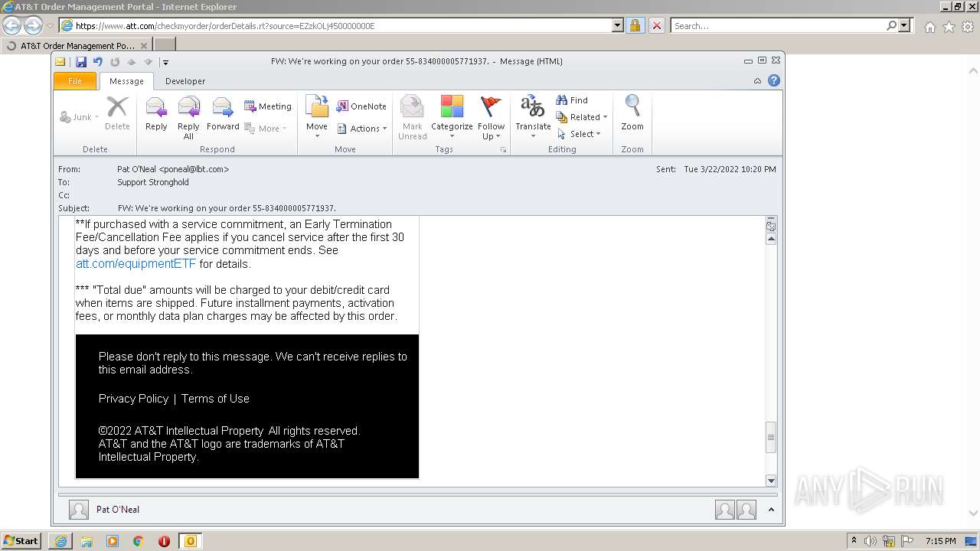Click Support Stronghold recipient in To field
980x551 pixels.
coord(152,182)
